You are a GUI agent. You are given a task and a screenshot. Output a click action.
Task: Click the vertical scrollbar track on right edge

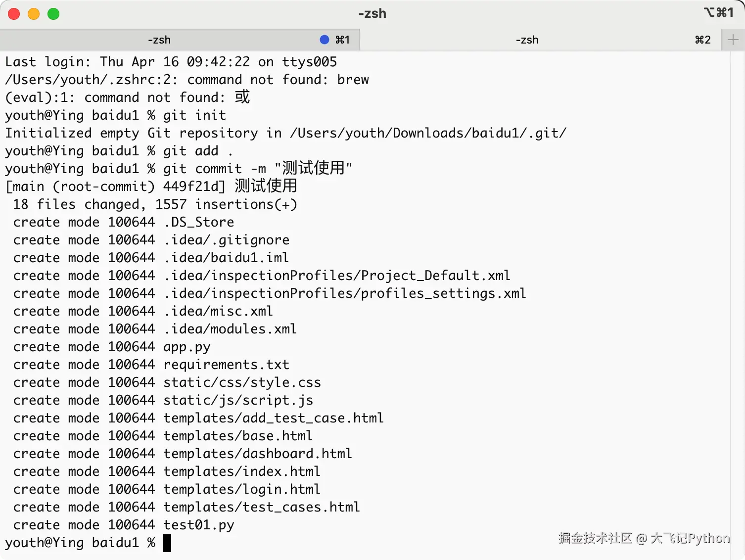(737, 297)
